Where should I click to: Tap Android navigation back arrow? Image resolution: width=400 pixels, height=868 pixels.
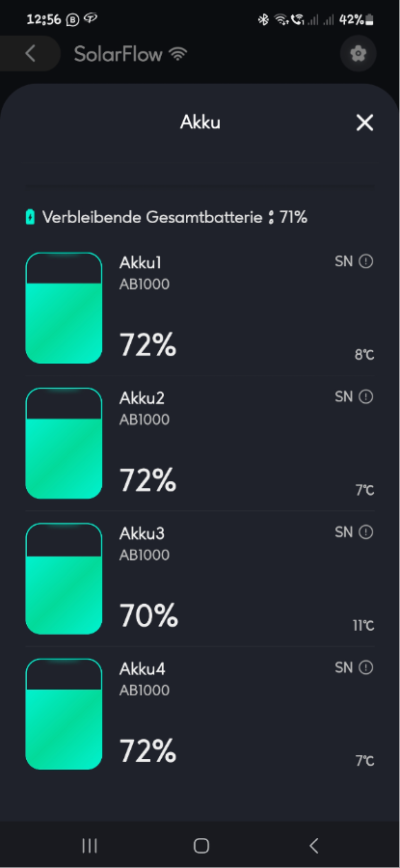click(313, 845)
